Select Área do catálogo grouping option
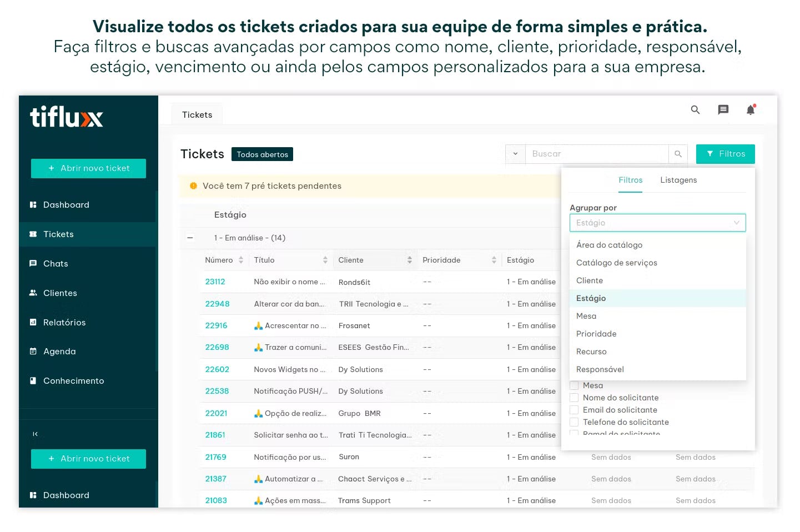 click(x=658, y=245)
